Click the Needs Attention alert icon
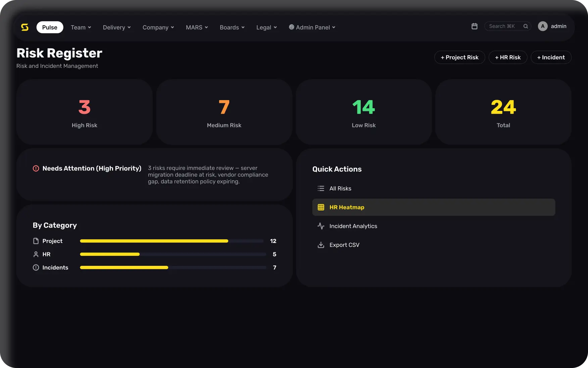The width and height of the screenshot is (588, 368). click(36, 168)
